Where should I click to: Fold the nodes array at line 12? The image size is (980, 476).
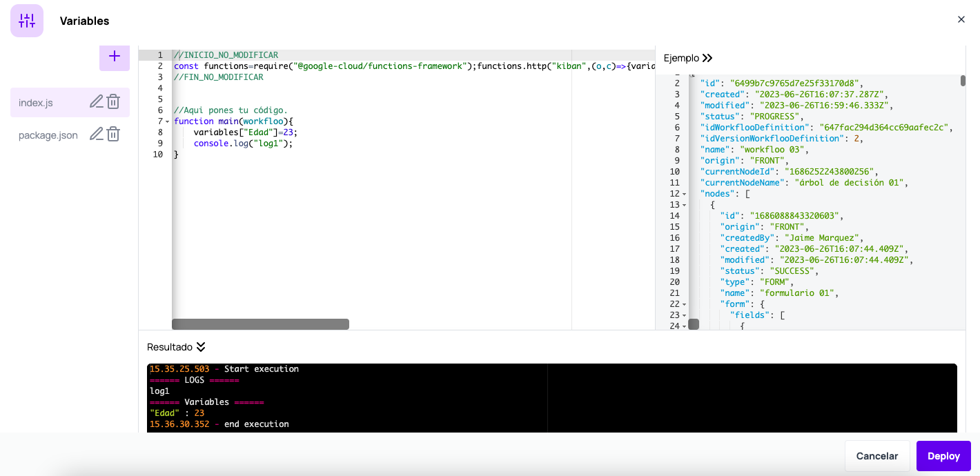coord(684,194)
